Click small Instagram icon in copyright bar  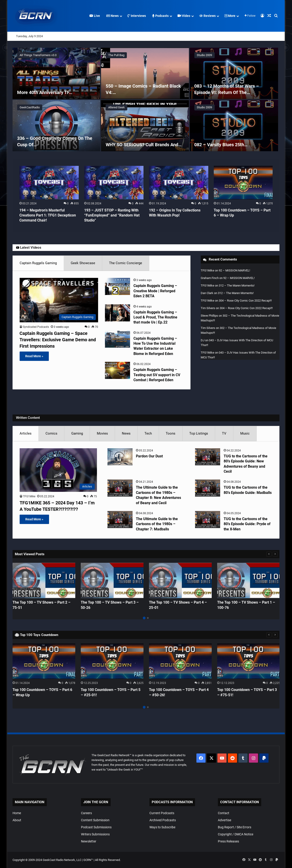click(271, 859)
